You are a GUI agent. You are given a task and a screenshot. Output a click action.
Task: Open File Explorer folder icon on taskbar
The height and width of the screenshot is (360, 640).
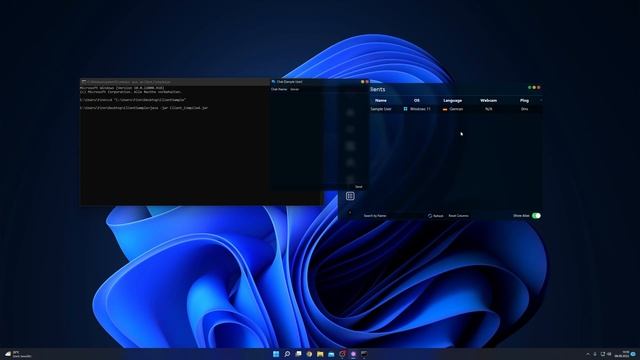coord(320,354)
